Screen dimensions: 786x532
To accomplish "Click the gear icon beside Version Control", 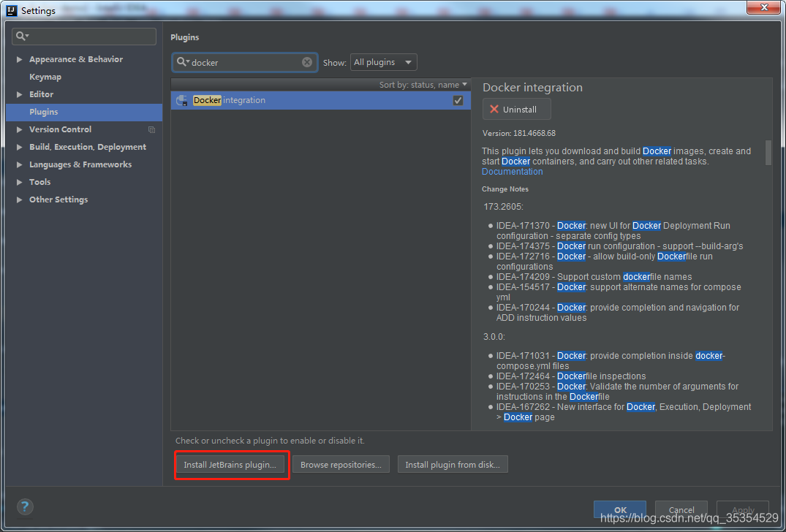I will click(151, 129).
